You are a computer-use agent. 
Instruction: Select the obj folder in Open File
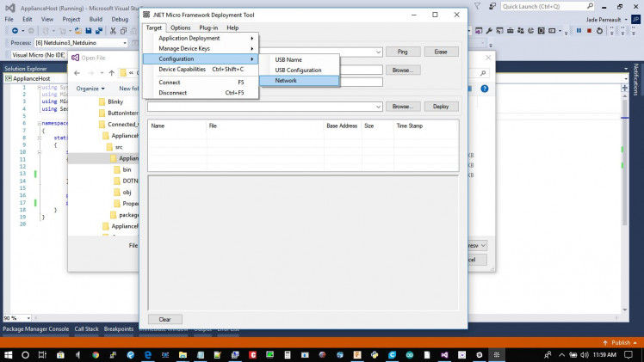pyautogui.click(x=122, y=193)
